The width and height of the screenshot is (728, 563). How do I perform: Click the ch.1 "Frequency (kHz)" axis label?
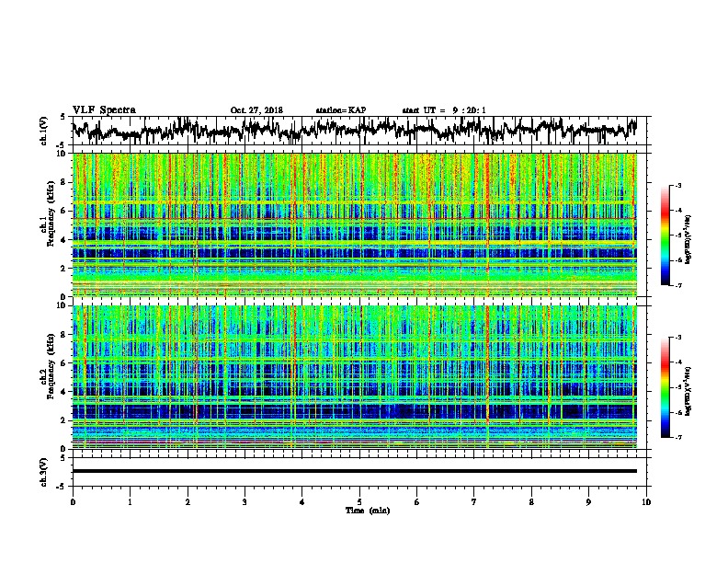coord(51,215)
